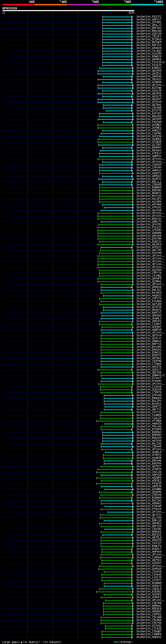Select hit label UniRef100_B7ZWY9
The width and height of the screenshot is (166, 644).
[149, 39]
